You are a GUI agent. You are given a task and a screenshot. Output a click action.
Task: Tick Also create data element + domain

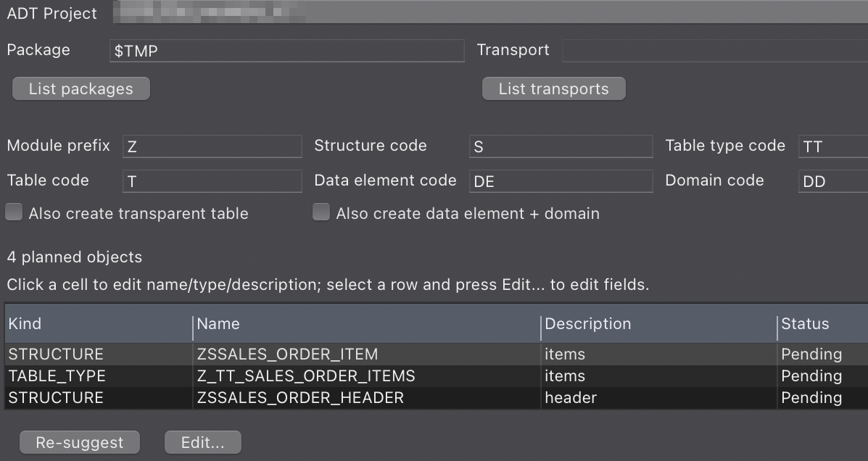click(321, 212)
